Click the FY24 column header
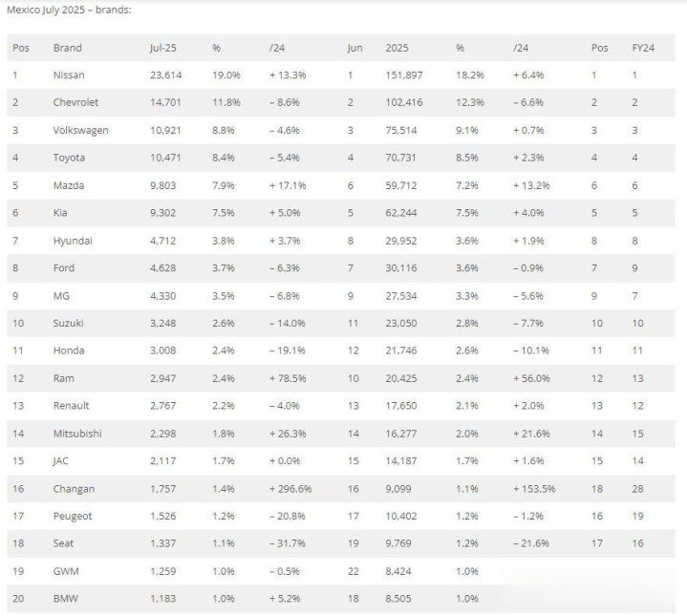 point(643,48)
